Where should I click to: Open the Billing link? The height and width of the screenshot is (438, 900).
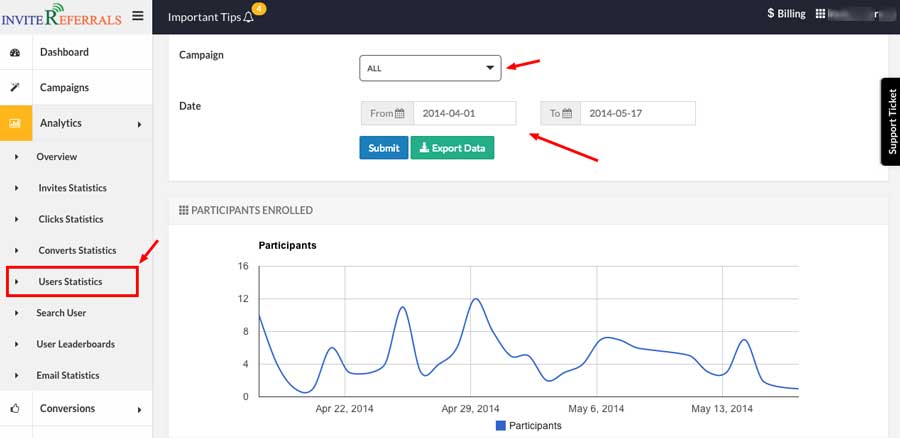point(787,14)
